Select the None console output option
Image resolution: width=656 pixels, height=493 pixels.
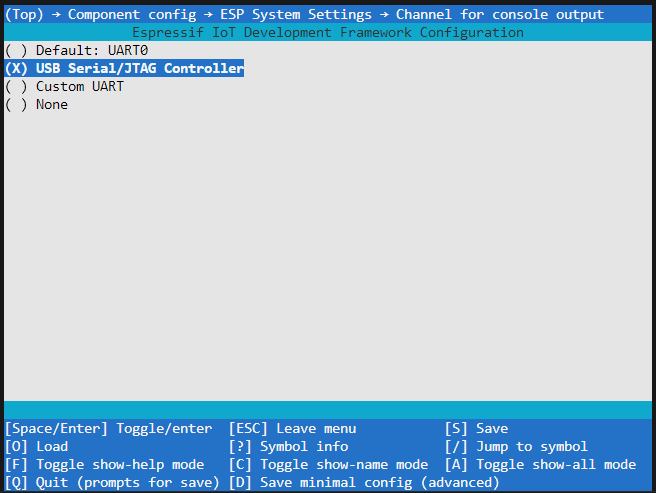[x=36, y=105]
